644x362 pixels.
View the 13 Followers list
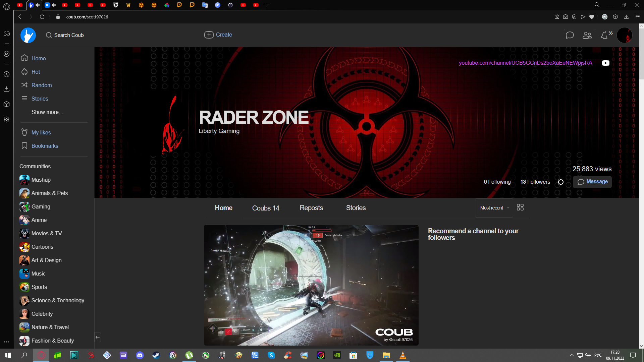coord(535,182)
